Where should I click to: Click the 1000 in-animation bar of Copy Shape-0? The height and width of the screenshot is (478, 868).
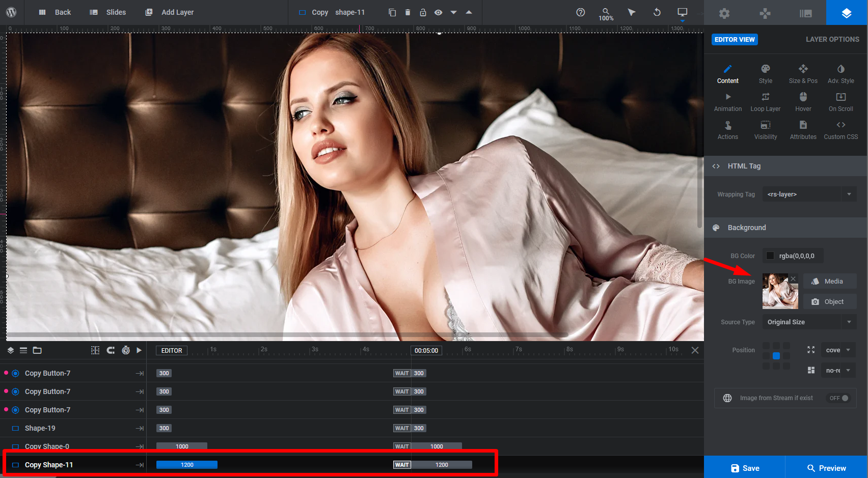(x=182, y=446)
